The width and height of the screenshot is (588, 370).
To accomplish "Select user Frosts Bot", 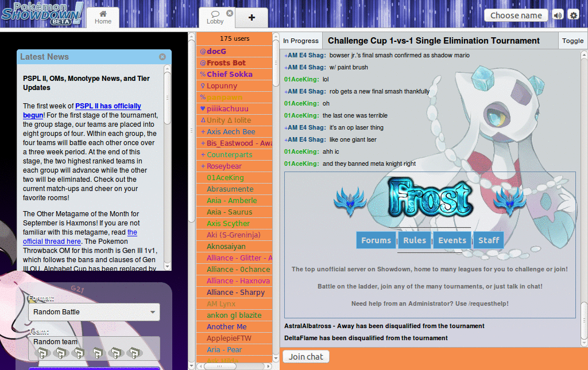I will click(234, 63).
